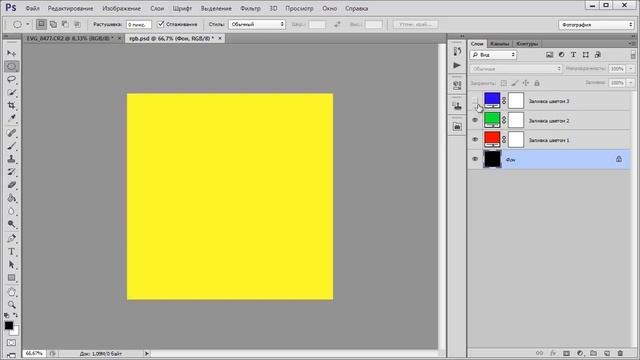
Task: Filter layers by pixel layer icon
Action: coord(549,55)
